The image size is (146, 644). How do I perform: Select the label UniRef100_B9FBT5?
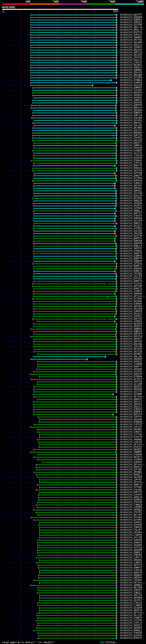(x=131, y=105)
